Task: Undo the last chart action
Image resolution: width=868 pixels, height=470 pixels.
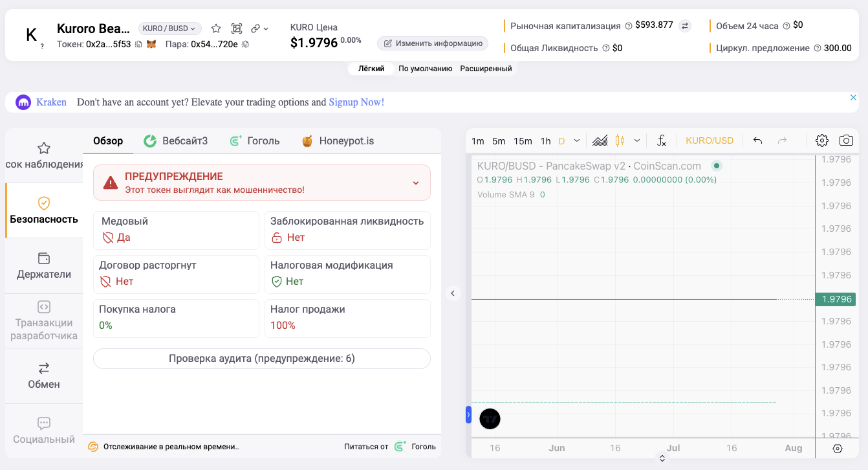Action: point(758,140)
